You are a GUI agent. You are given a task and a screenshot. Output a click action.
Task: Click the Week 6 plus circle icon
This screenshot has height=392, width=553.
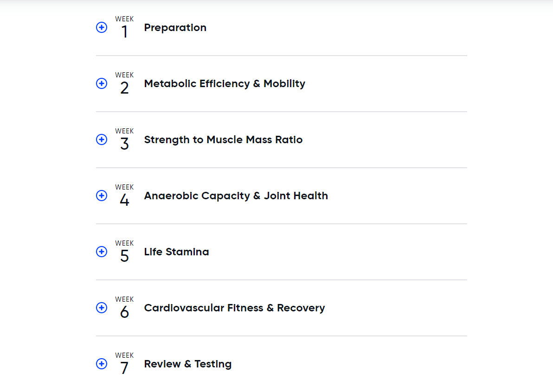click(102, 308)
